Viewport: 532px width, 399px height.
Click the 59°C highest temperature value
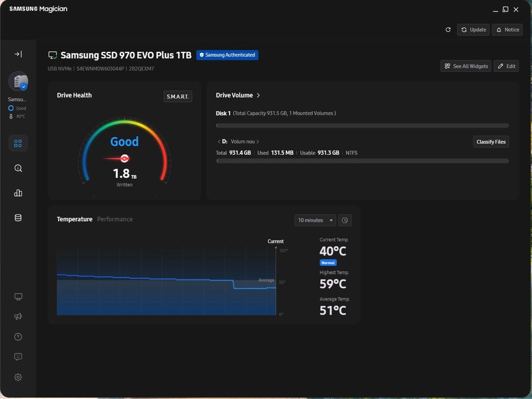coord(333,283)
